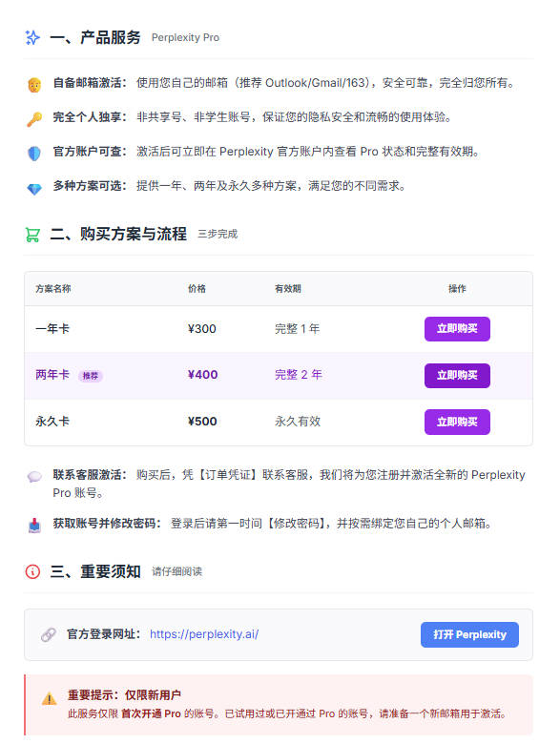
Task: Click the chain link icon beside 官方登录网址
Action: point(49,634)
